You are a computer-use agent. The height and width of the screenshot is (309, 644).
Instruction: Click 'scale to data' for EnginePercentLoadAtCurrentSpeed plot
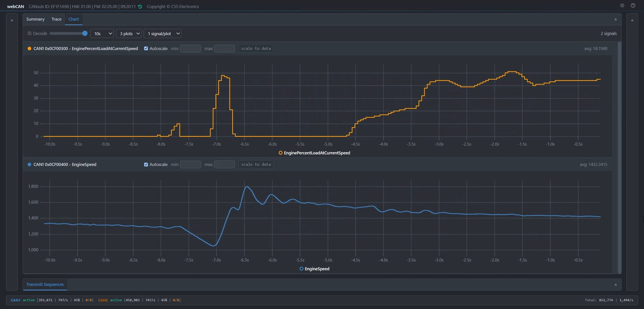tap(256, 49)
